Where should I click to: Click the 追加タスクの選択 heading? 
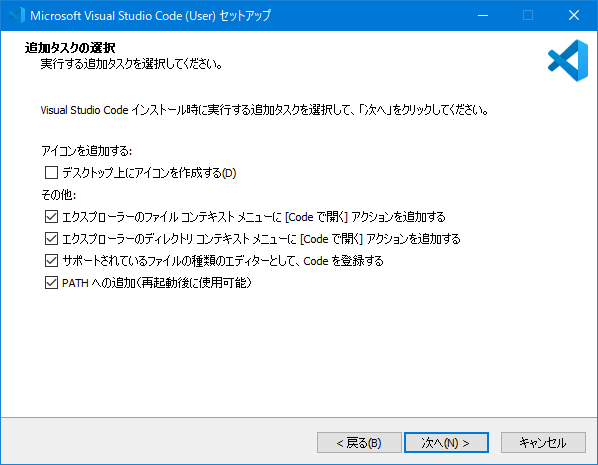pyautogui.click(x=70, y=48)
